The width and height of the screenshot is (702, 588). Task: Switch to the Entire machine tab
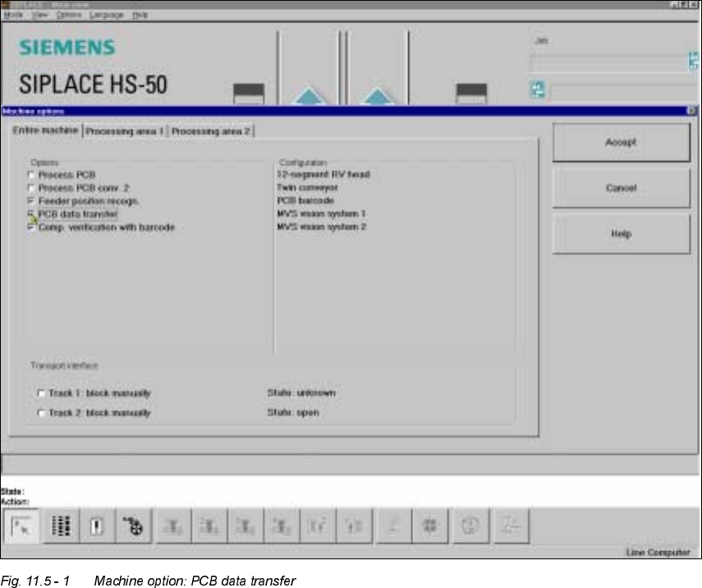tap(45, 131)
